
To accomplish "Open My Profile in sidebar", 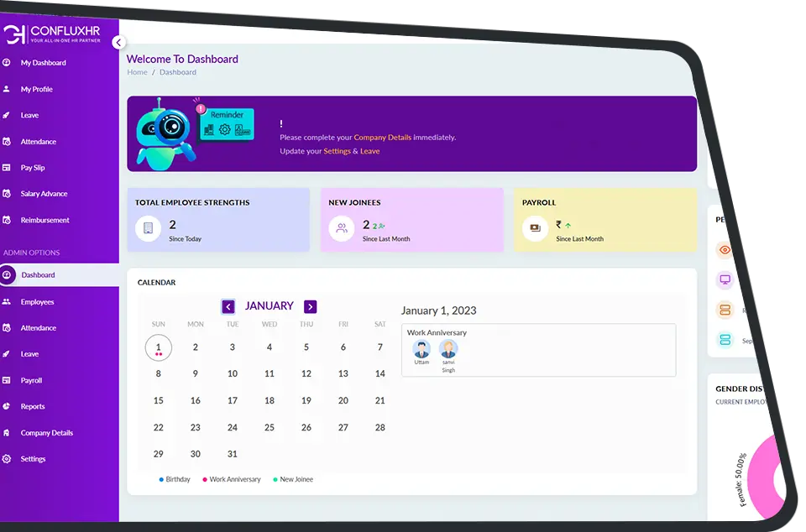I will coord(37,89).
